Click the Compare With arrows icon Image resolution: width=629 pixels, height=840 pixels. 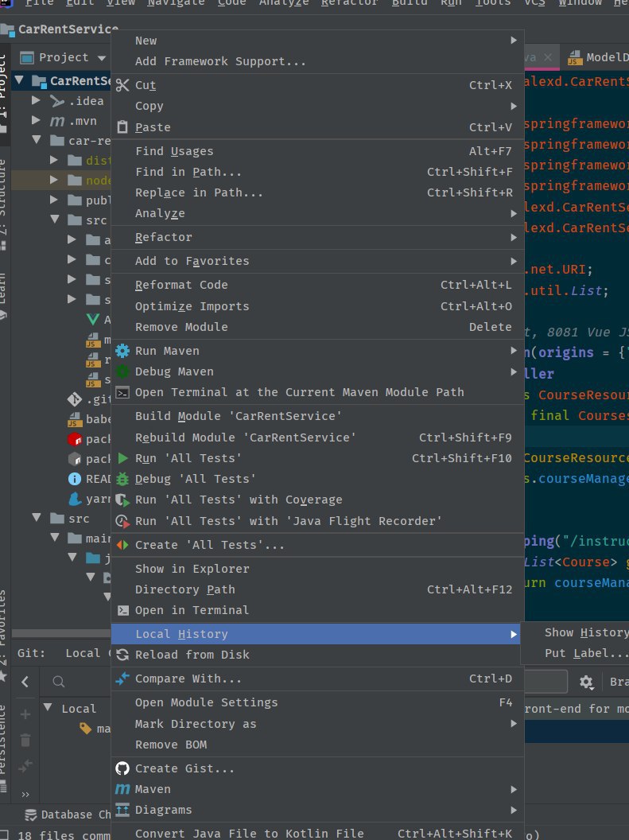click(x=122, y=679)
